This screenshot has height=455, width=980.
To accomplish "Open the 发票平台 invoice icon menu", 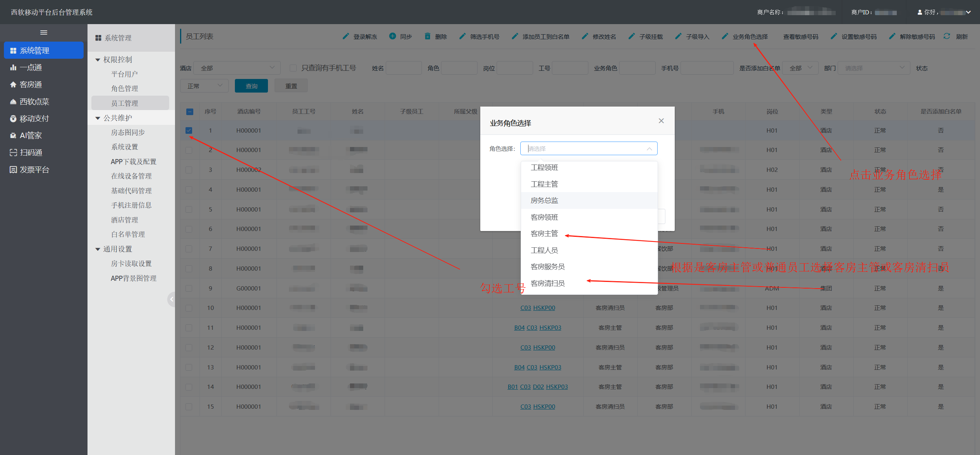I will tap(13, 170).
